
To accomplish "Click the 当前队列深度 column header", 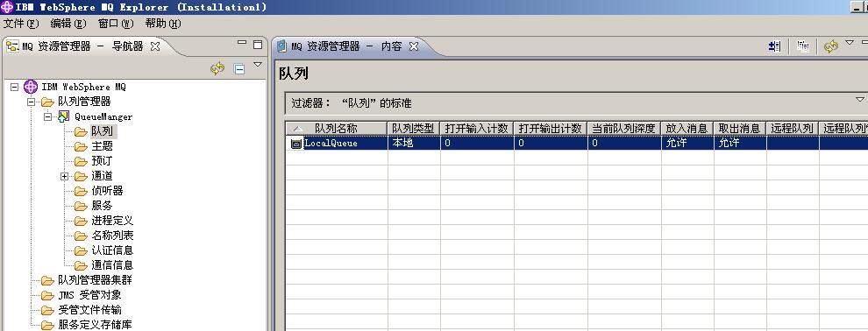I will tap(624, 128).
